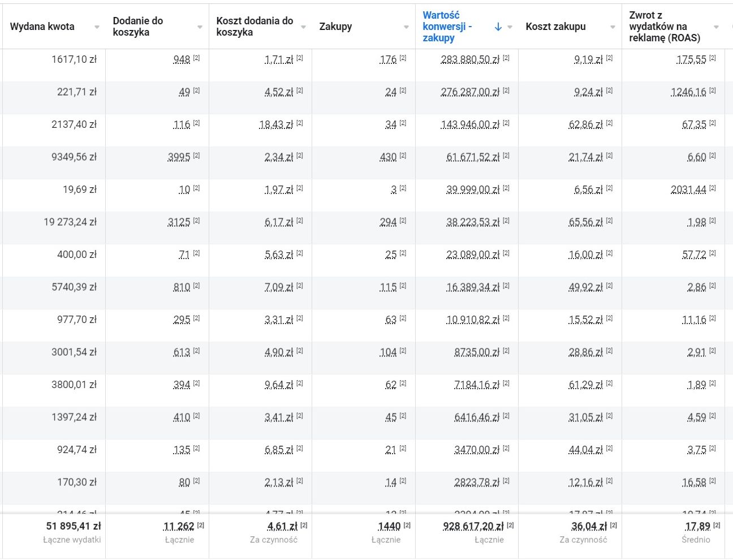Click the [2] marker next to 430 purchases

click(403, 156)
